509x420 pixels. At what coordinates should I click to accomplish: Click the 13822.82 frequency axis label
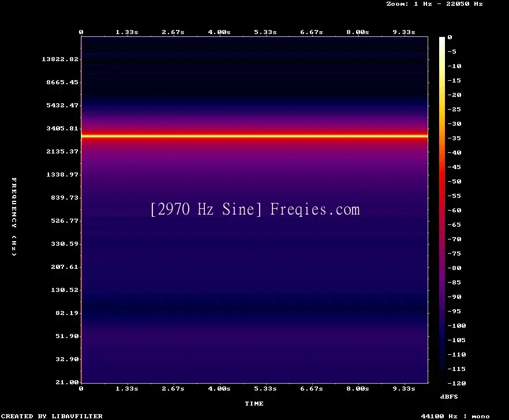pos(60,59)
